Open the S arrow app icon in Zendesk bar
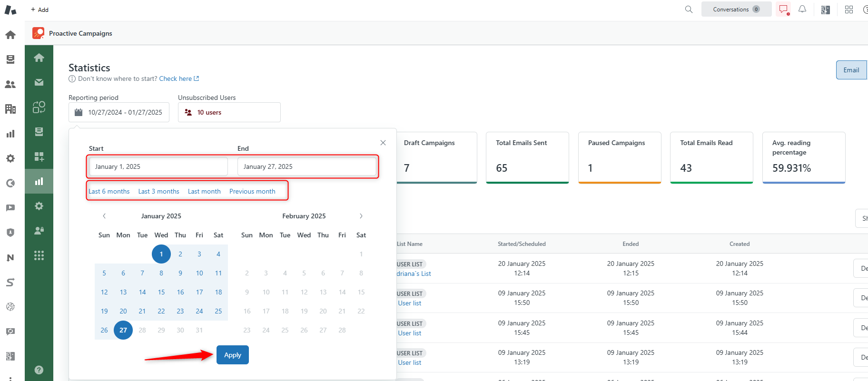The image size is (868, 381). 10,282
